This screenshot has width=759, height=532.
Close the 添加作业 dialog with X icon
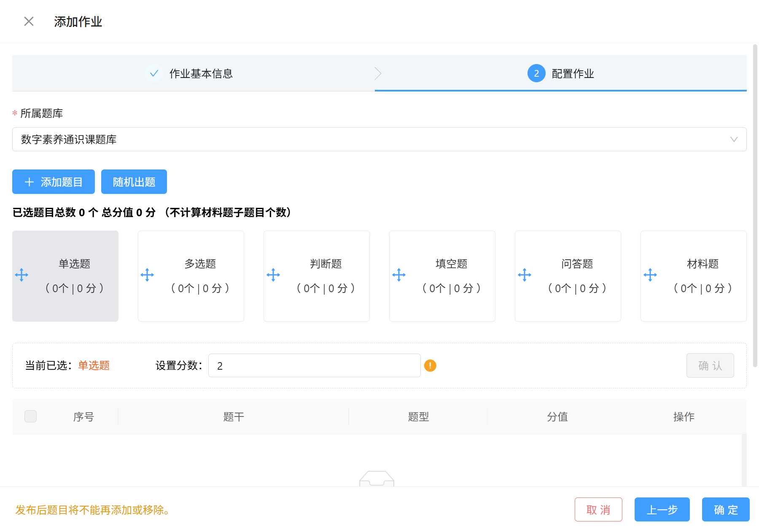29,21
